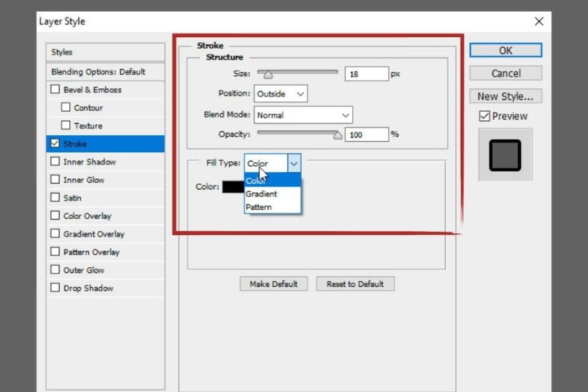The width and height of the screenshot is (588, 392).
Task: Select Blending Options: Default in list
Action: coord(98,72)
